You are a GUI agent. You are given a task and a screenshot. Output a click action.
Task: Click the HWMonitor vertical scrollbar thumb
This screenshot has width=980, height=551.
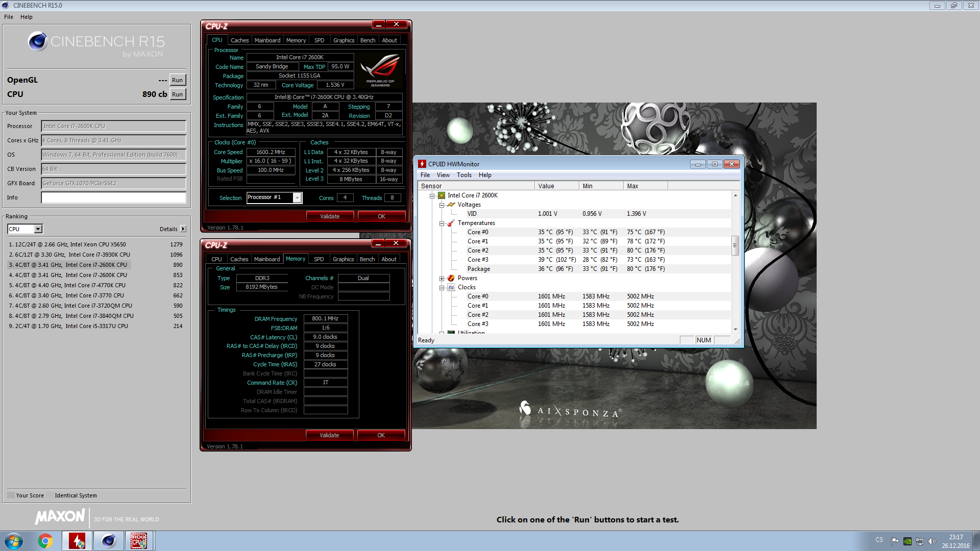(735, 245)
